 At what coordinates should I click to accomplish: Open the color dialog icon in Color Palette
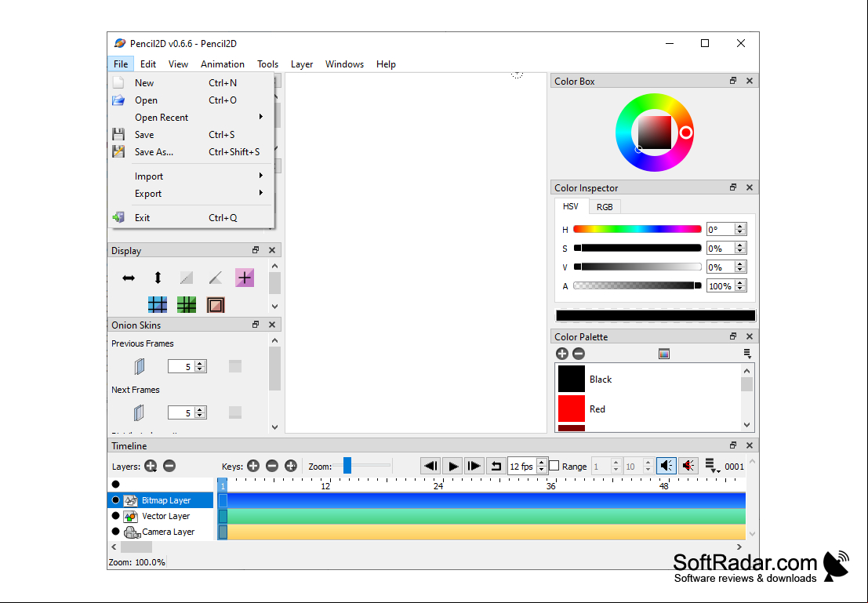pos(663,354)
